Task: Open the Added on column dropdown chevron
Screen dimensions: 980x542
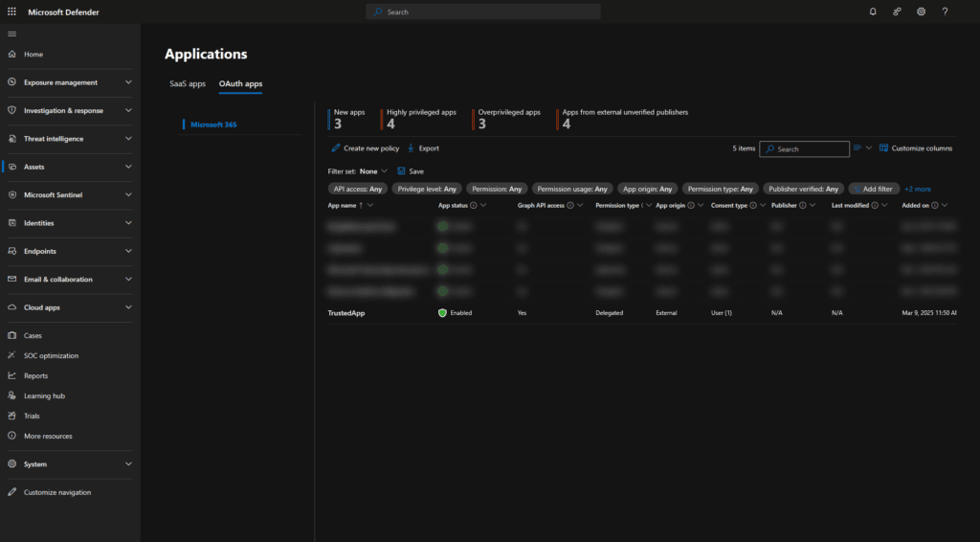Action: [x=945, y=206]
